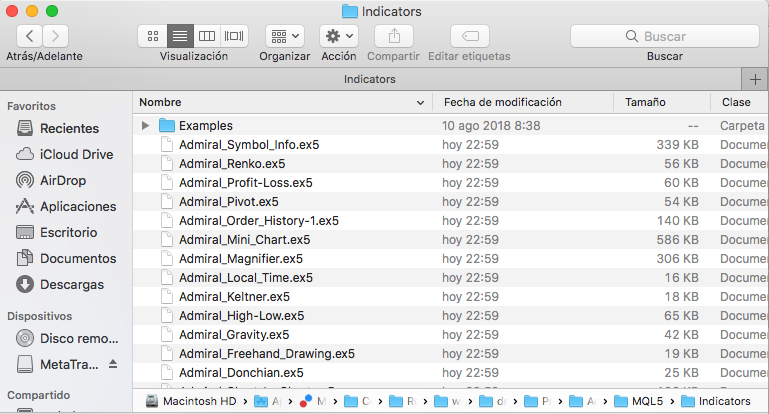
Task: Select Admiral_Donchian.ex5 file
Action: click(241, 373)
